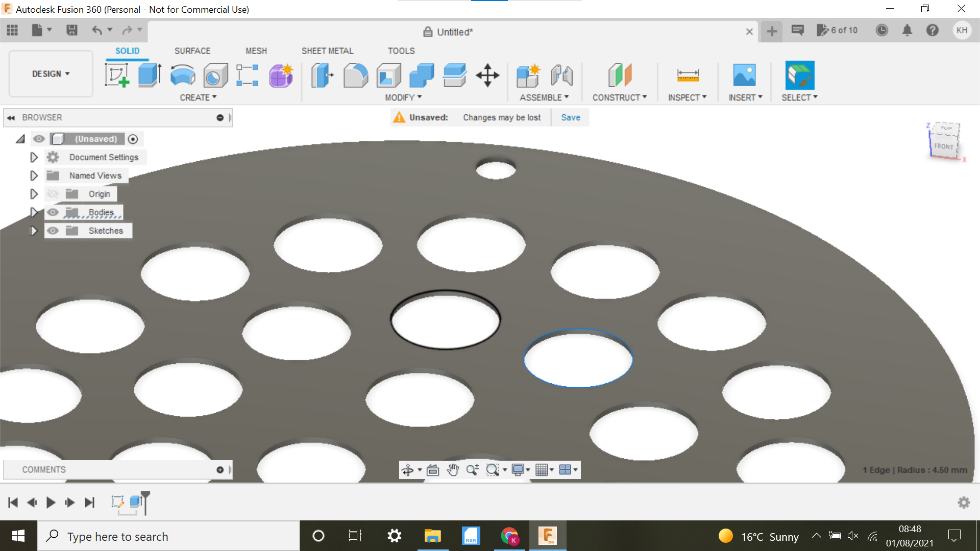Expand the Bodies folder node

[x=34, y=212]
